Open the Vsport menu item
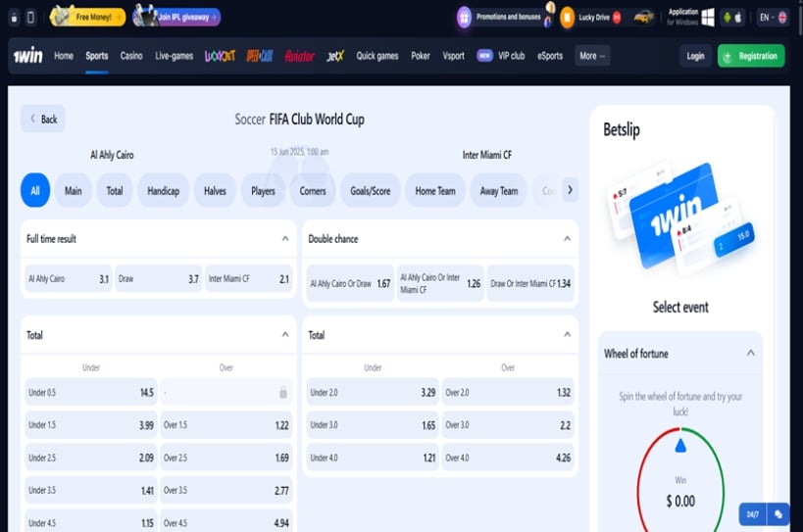This screenshot has width=803, height=532. coord(453,56)
